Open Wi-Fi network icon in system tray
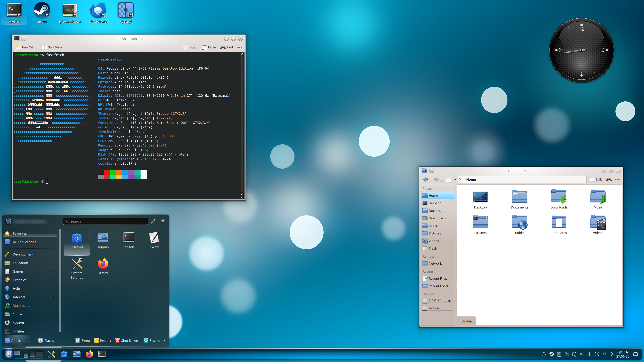This screenshot has height=362, width=644. (604, 354)
